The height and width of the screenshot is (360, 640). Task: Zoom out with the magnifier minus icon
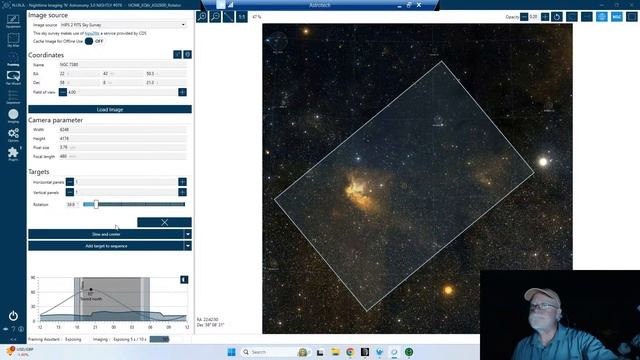[215, 17]
